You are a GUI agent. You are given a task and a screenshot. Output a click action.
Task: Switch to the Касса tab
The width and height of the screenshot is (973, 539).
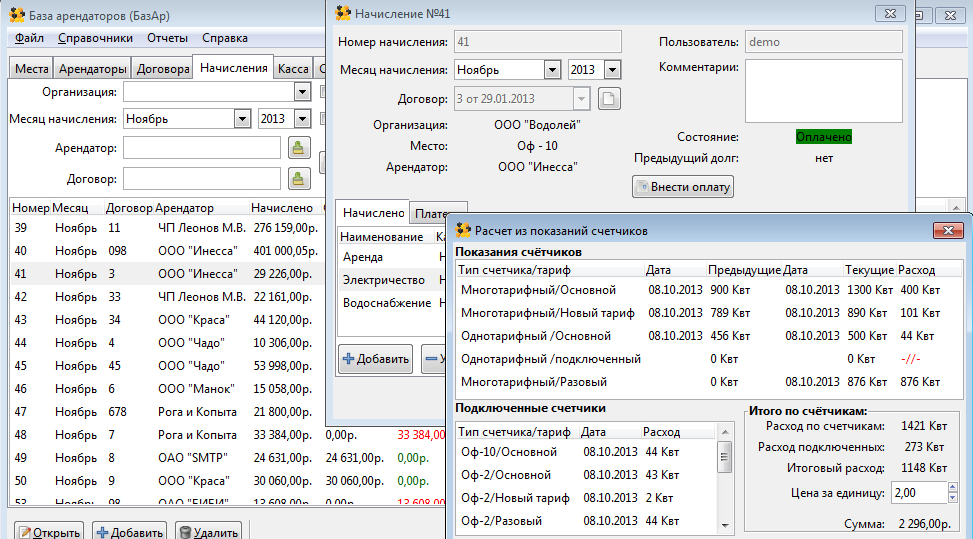[293, 68]
